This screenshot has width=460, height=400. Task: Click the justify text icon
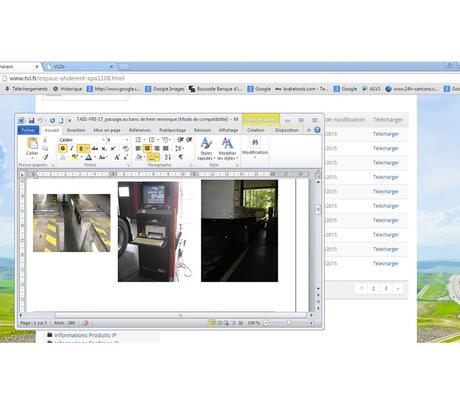tap(165, 148)
